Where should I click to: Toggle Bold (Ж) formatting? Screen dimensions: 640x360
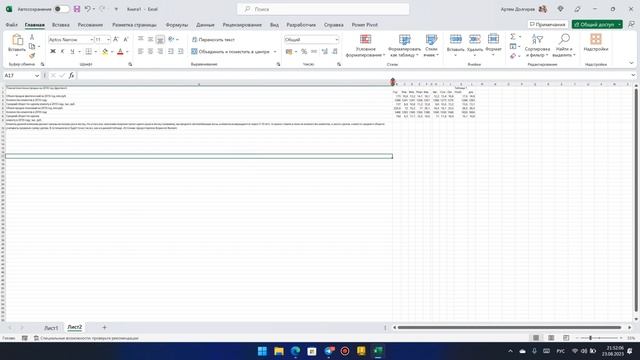coord(53,51)
